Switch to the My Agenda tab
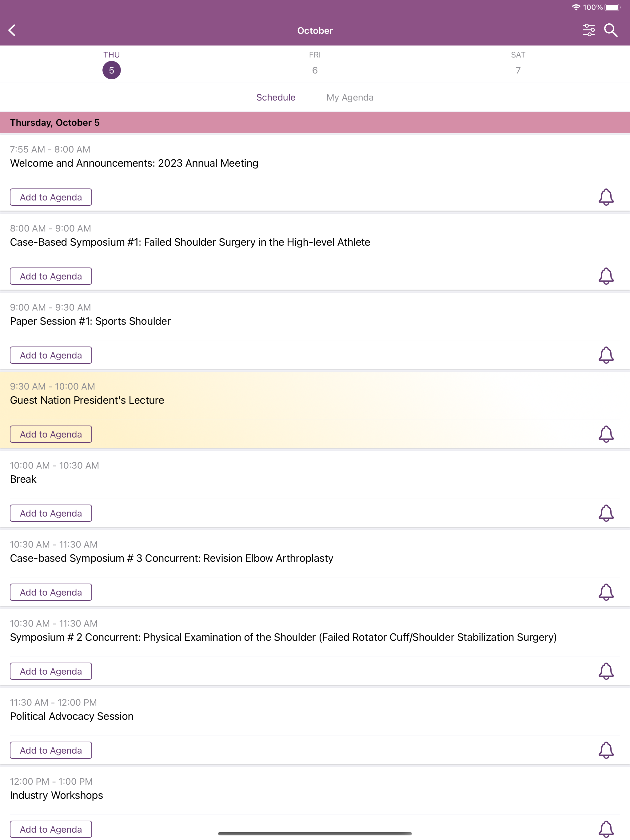 350,97
